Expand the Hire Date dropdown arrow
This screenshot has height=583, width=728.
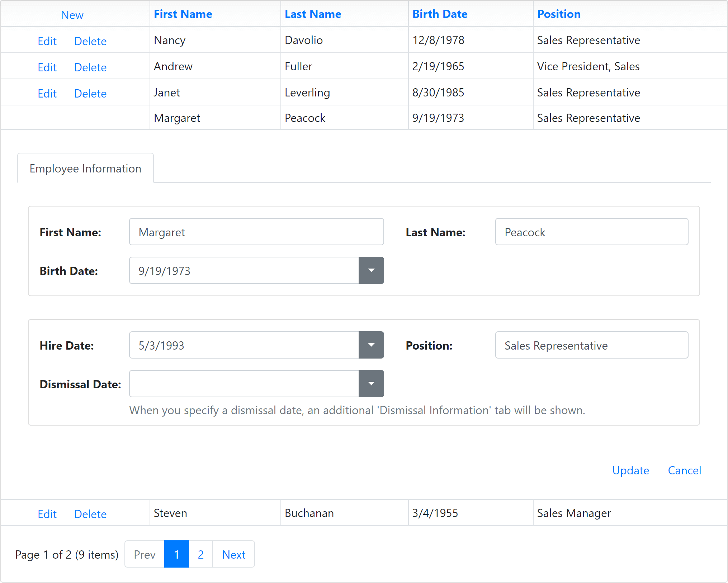click(x=371, y=345)
